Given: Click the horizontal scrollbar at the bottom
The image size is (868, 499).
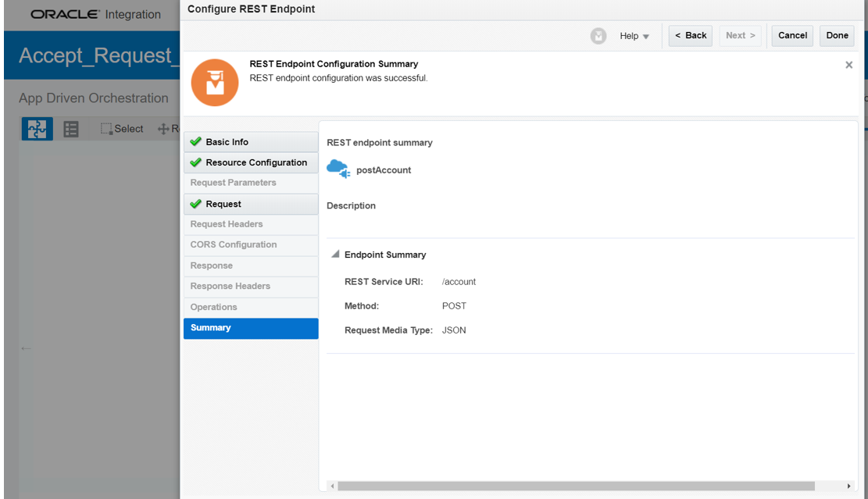Looking at the screenshot, I should tap(576, 486).
